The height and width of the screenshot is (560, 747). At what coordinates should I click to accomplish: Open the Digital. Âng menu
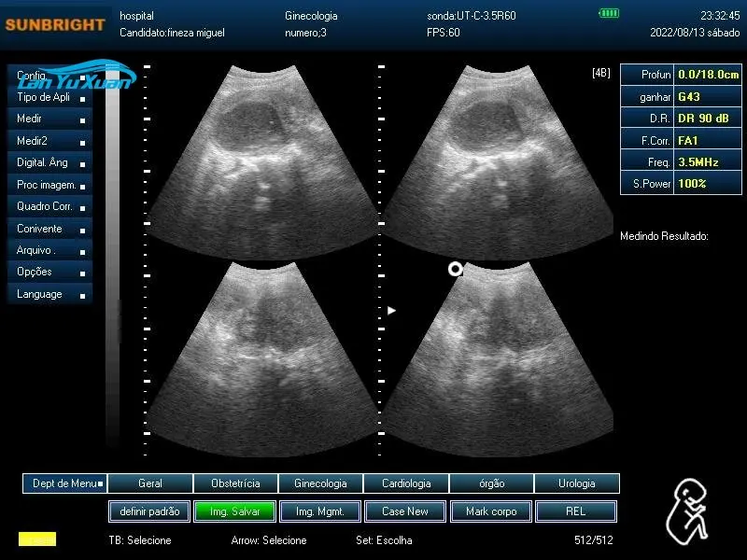49,162
